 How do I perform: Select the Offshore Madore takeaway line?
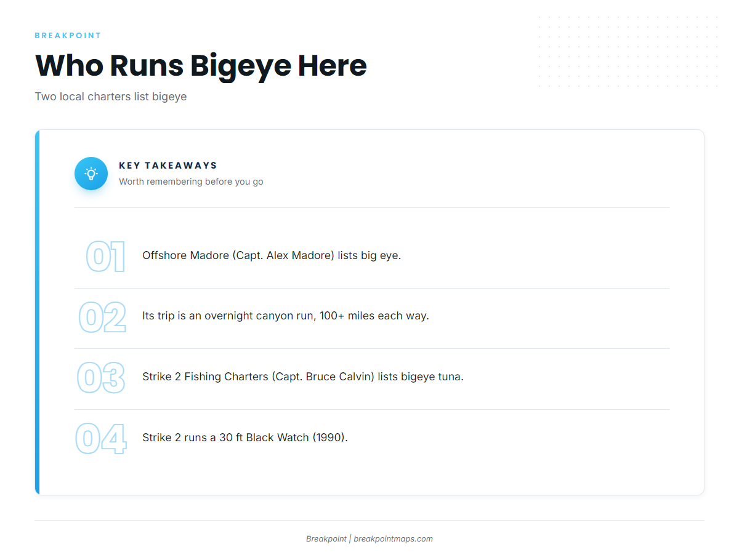(x=272, y=255)
